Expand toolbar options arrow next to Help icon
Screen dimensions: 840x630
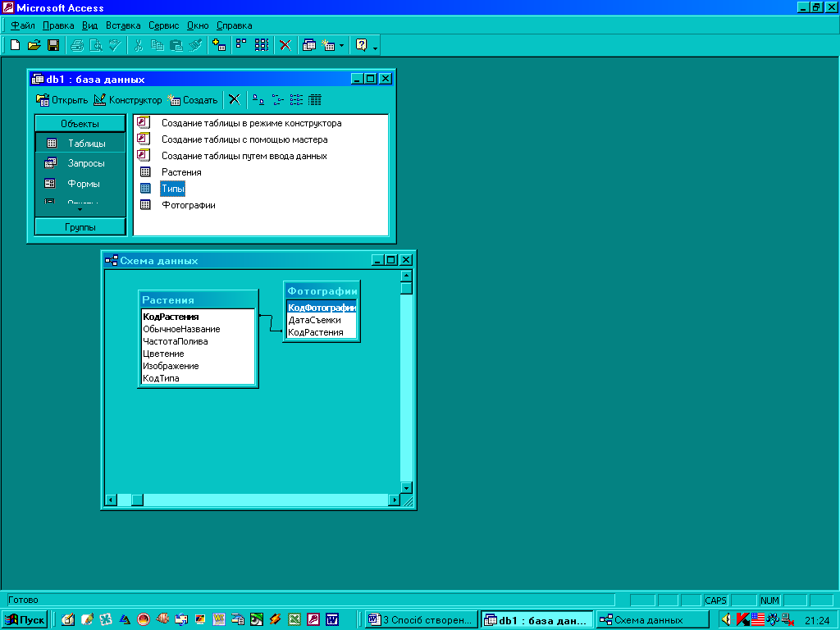point(376,48)
